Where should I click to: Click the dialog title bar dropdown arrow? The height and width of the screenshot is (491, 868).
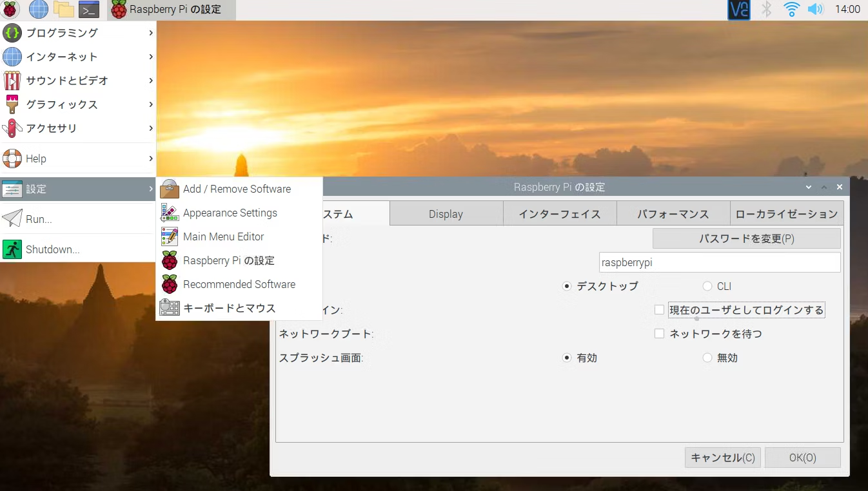(809, 187)
